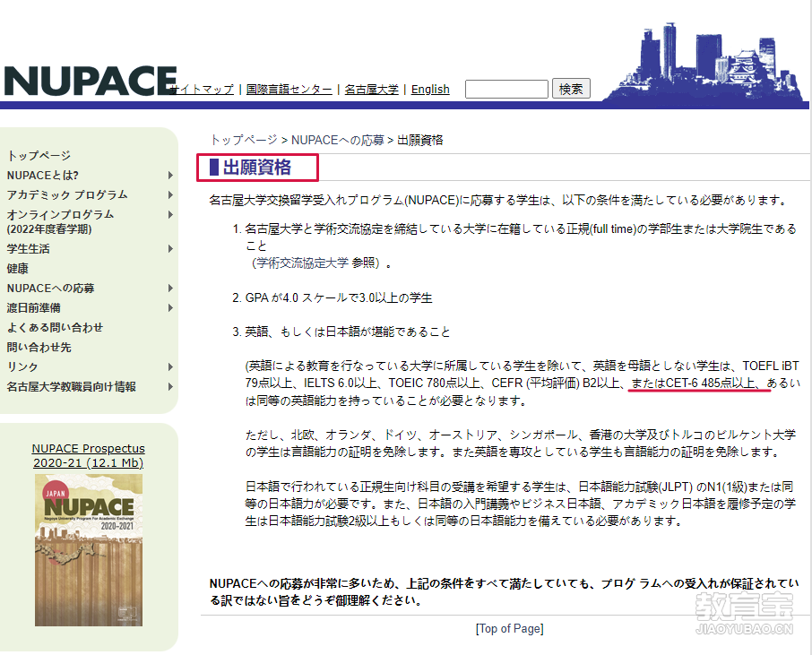The image size is (812, 655).
Task: Open オンラインプログラム (2022年度春学期) menu item
Action: 60,221
